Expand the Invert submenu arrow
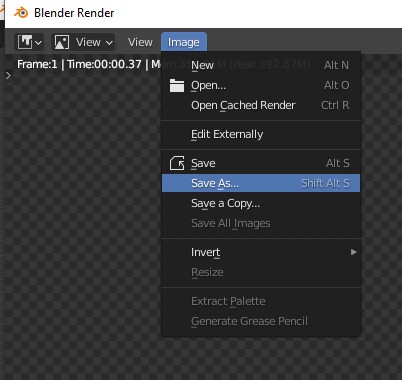 [x=354, y=252]
